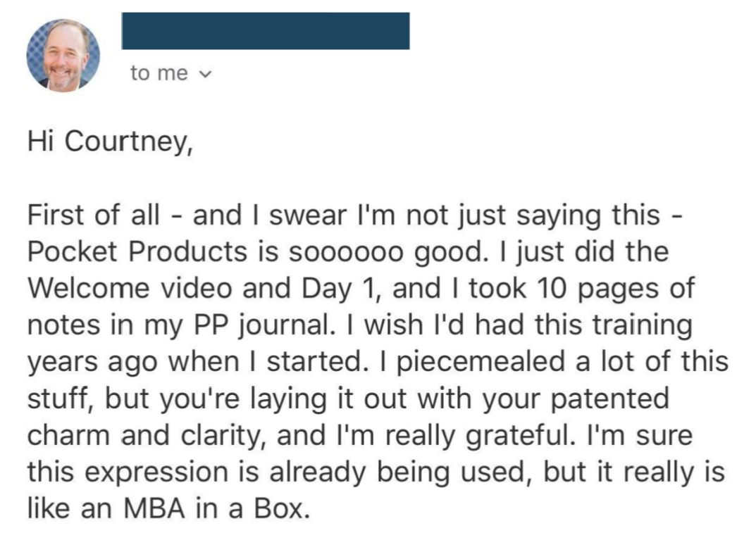Screen dimensions: 756x545
Task: Click the word 'expression' in the message
Action: tap(154, 472)
